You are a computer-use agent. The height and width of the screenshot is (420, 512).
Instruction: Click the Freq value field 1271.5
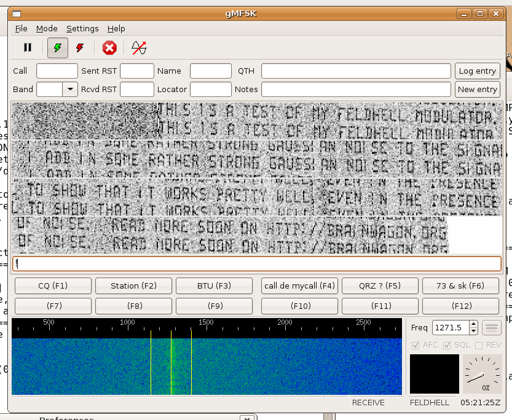[x=451, y=328]
